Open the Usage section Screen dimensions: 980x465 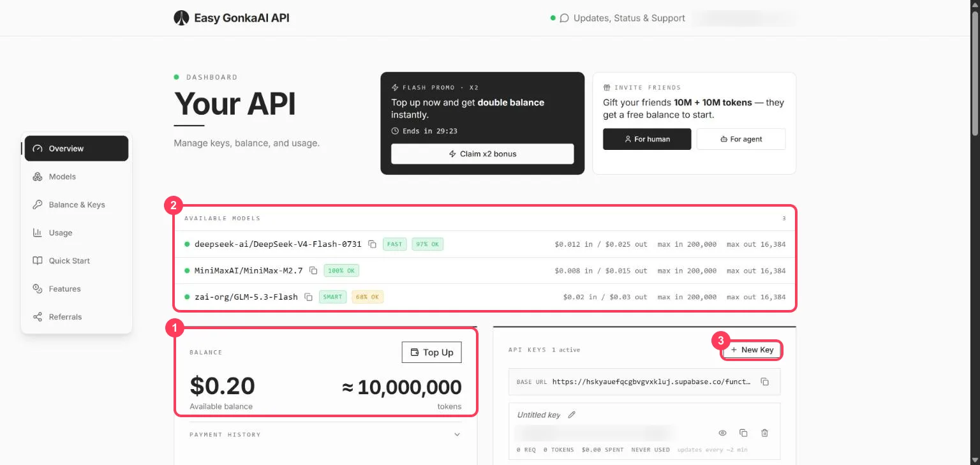[x=77, y=233]
